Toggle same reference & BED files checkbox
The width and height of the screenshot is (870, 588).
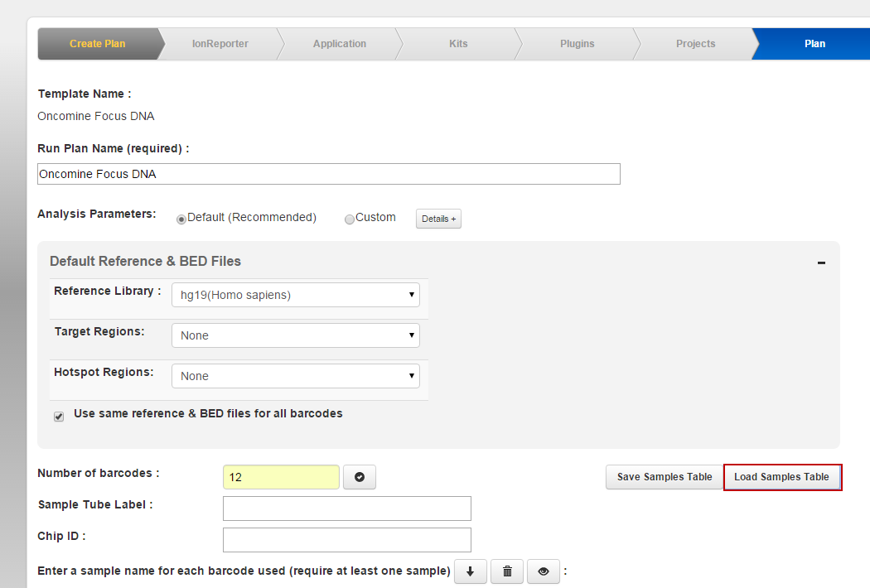(x=59, y=417)
